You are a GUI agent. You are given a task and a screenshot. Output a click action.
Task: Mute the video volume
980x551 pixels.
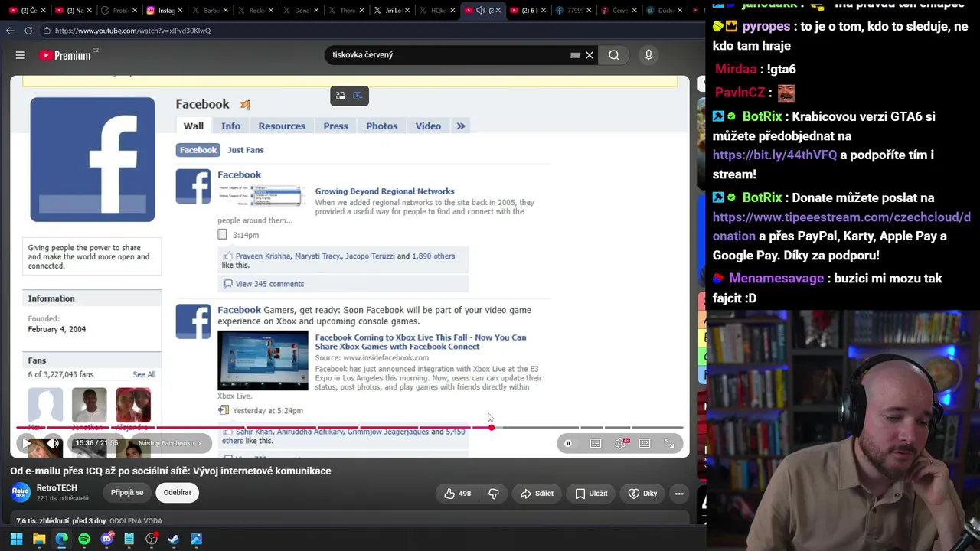pyautogui.click(x=53, y=443)
